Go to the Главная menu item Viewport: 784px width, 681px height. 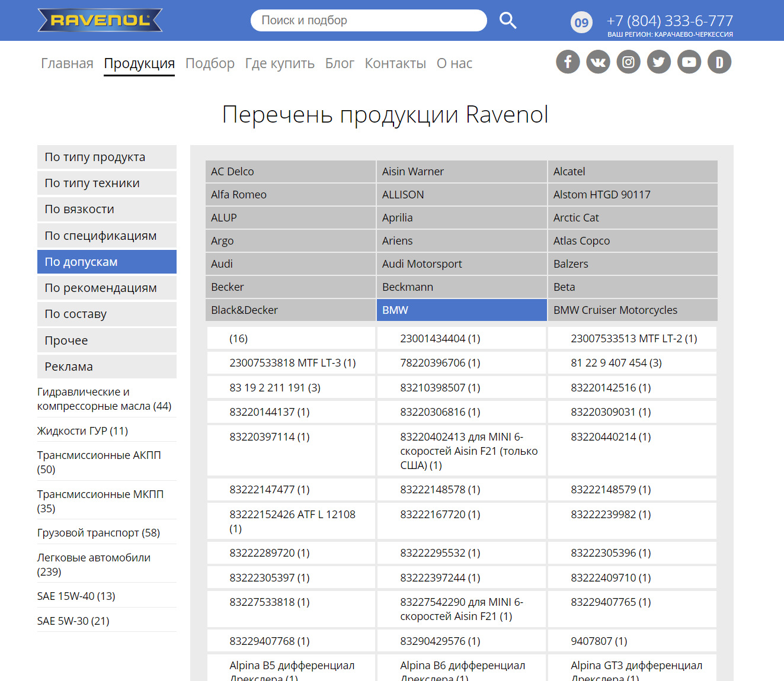67,63
